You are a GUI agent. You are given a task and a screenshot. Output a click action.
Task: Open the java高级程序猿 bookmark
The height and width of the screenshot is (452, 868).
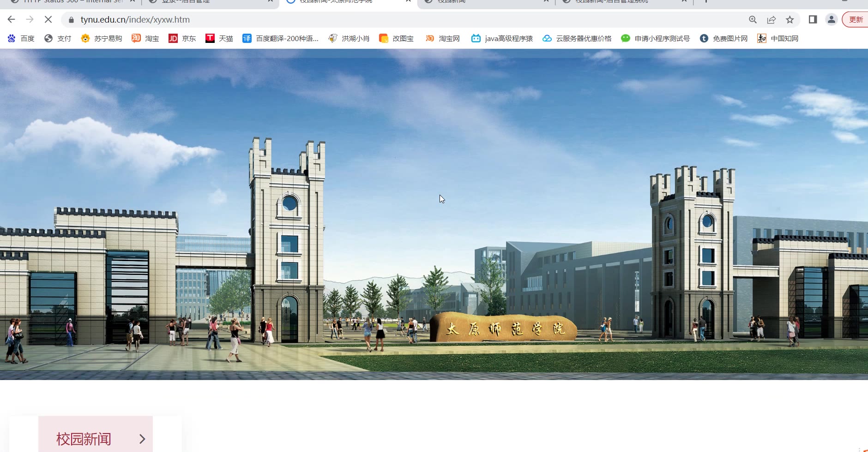pyautogui.click(x=502, y=38)
